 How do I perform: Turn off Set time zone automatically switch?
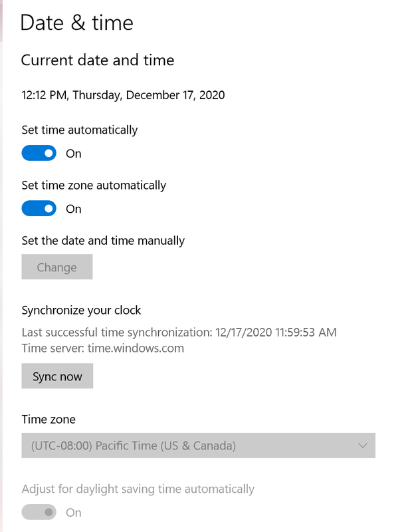coord(39,209)
